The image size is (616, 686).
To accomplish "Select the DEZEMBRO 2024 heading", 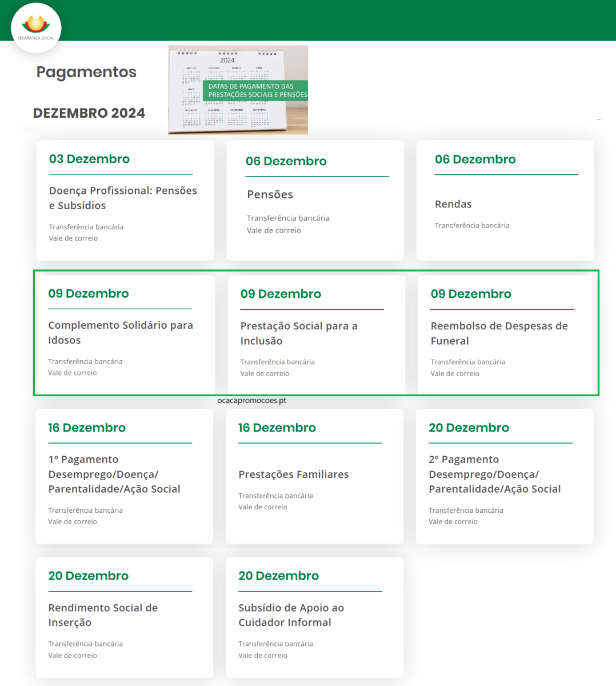I will click(x=89, y=113).
